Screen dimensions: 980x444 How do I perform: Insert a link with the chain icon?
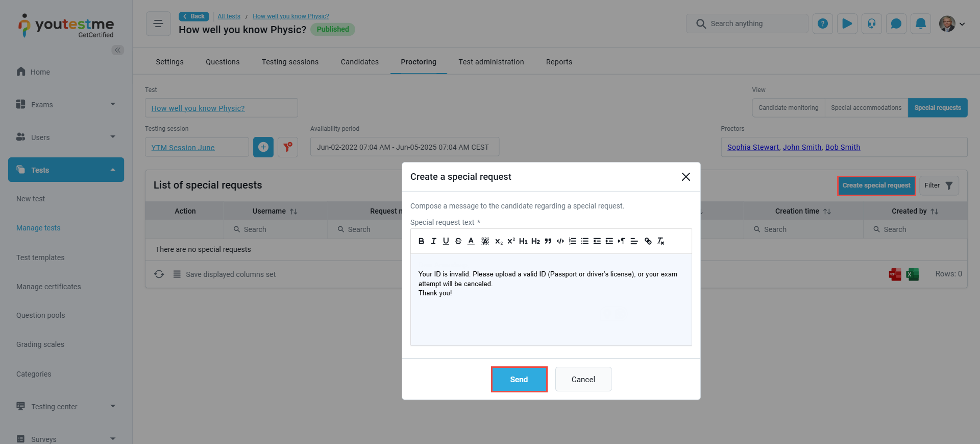pos(648,241)
